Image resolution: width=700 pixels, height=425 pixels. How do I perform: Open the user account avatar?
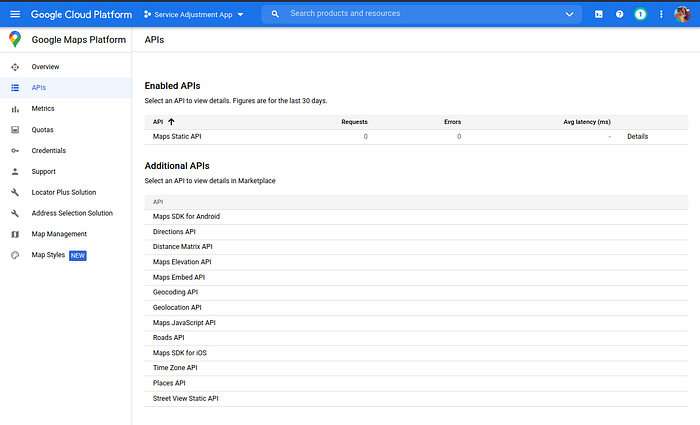coord(682,14)
